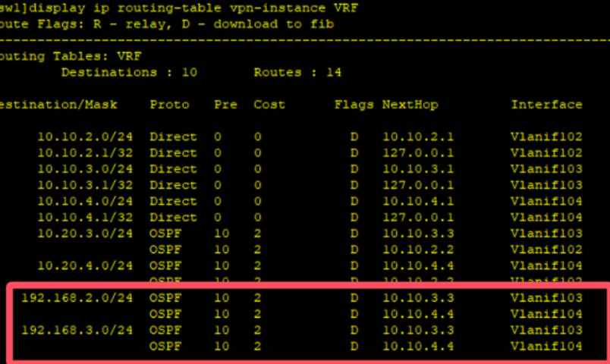Select destination 10.20.3.0/24
Image resolution: width=610 pixels, height=364 pixels.
click(85, 234)
